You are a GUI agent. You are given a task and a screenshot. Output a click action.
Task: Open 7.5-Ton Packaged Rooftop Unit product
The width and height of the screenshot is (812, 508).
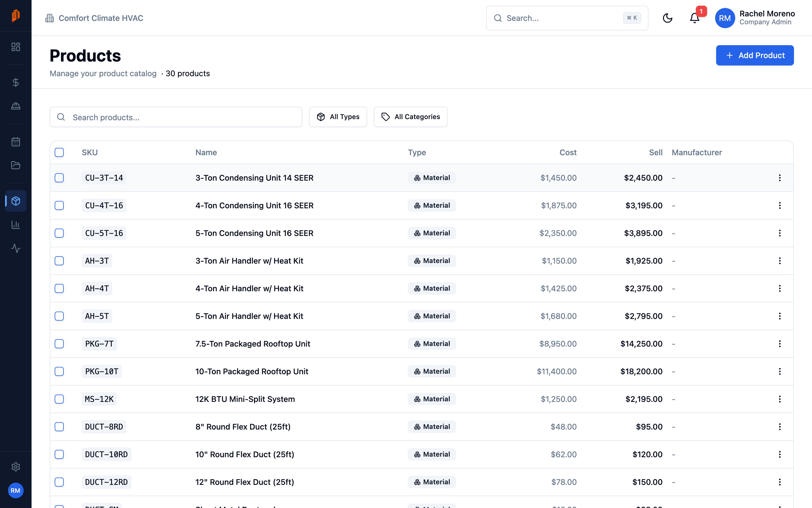coord(253,344)
